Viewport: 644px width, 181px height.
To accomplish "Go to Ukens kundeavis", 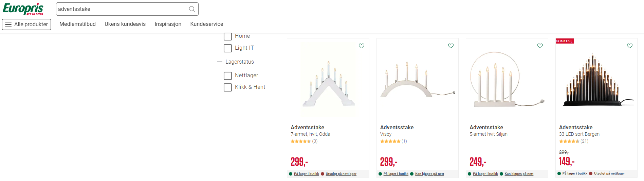I will tap(125, 24).
